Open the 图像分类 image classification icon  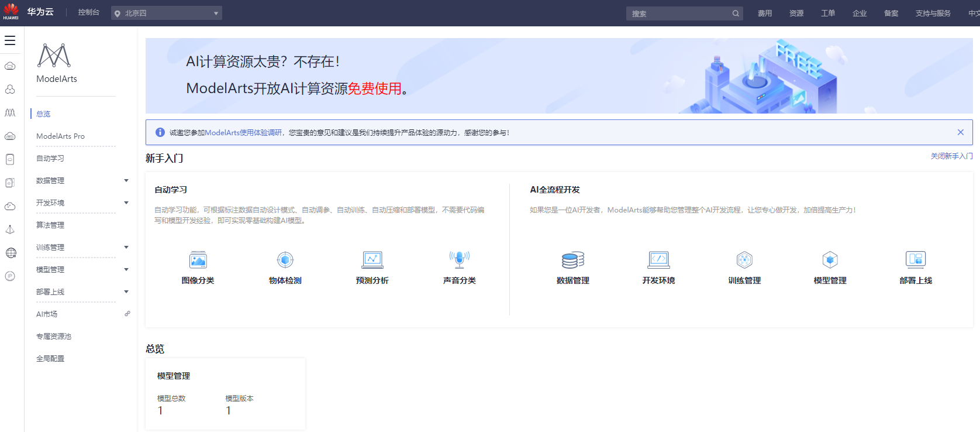198,259
